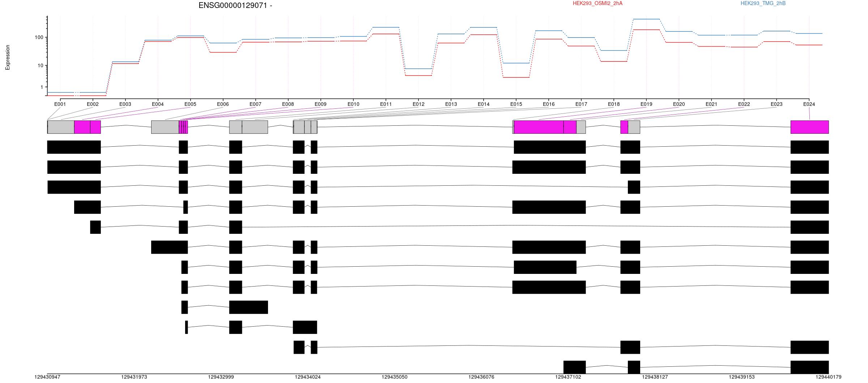Screen dimensions: 868x383
Task: Click the E008 exon label
Action: [288, 104]
